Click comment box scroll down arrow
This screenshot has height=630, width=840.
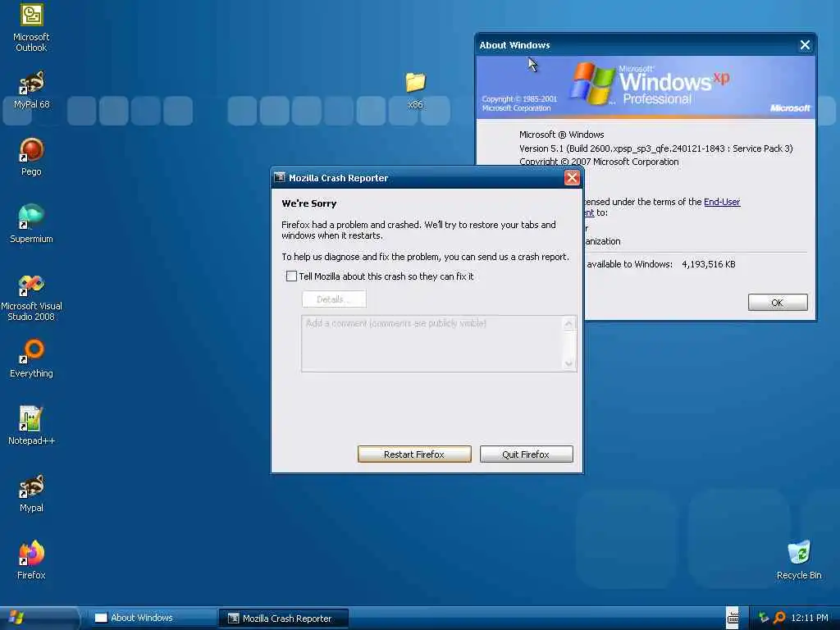[569, 363]
